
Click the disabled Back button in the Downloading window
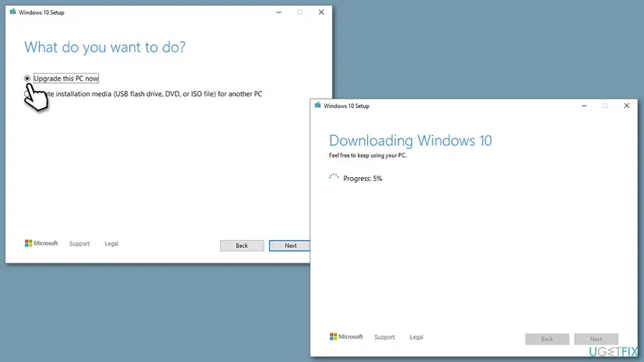pos(547,339)
